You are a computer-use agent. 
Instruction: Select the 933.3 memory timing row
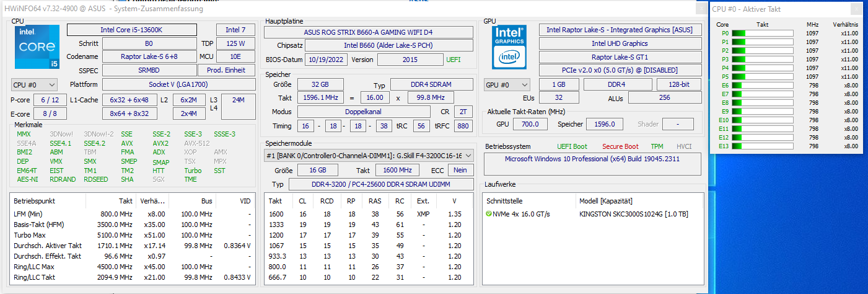(x=369, y=256)
